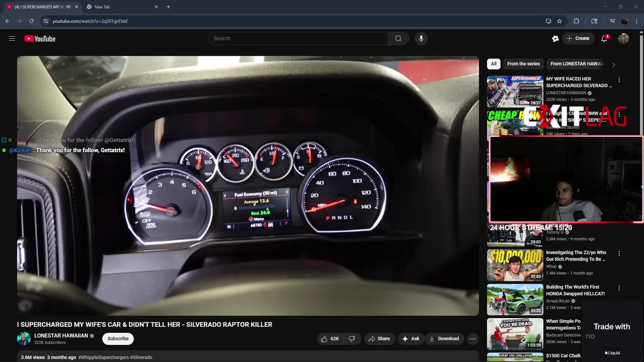Start voice search with the microphone icon

click(x=421, y=39)
